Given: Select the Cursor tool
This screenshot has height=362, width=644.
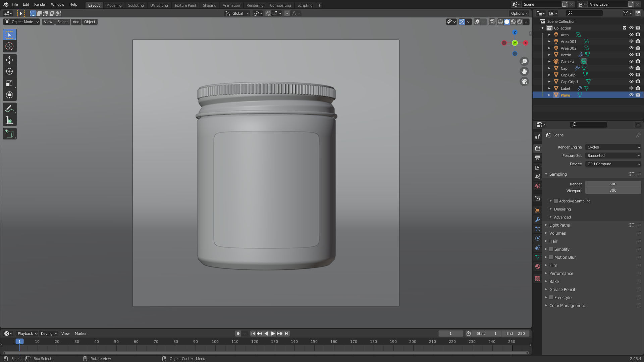Looking at the screenshot, I should 9,47.
